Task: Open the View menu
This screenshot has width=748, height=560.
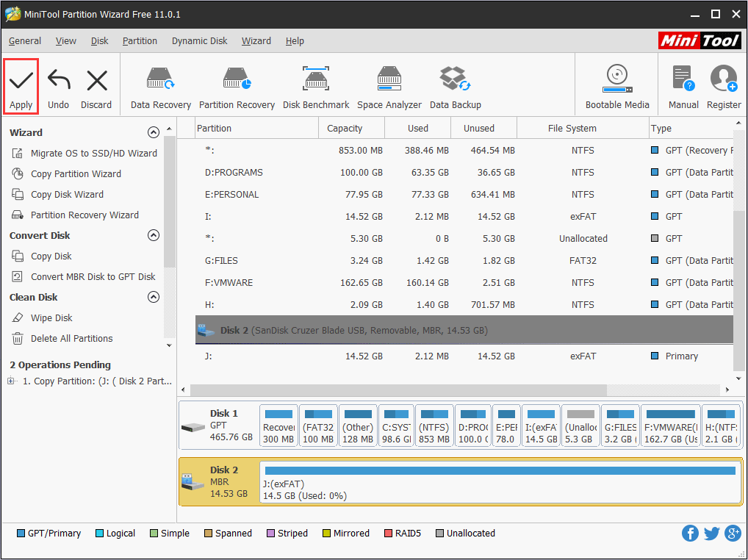Action: click(x=66, y=41)
